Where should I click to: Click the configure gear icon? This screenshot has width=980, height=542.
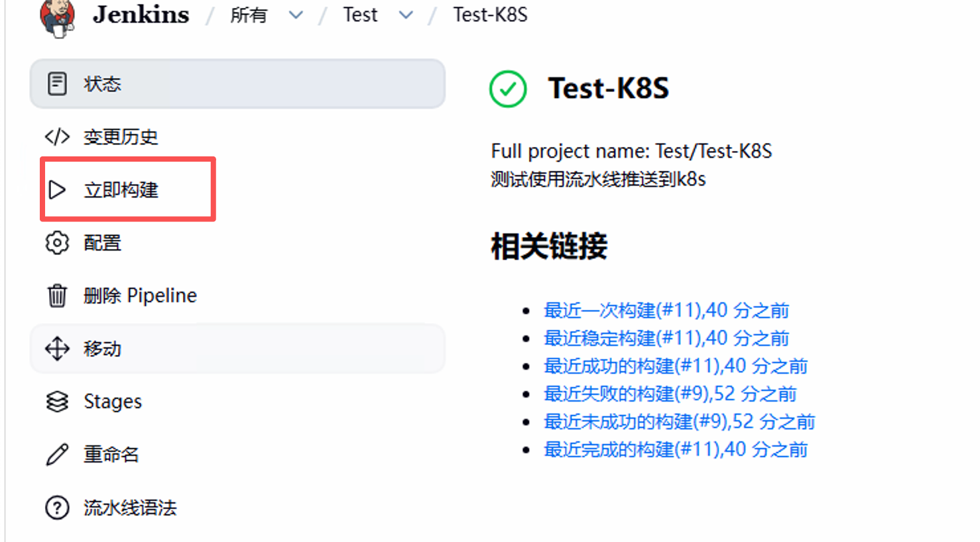pyautogui.click(x=57, y=243)
